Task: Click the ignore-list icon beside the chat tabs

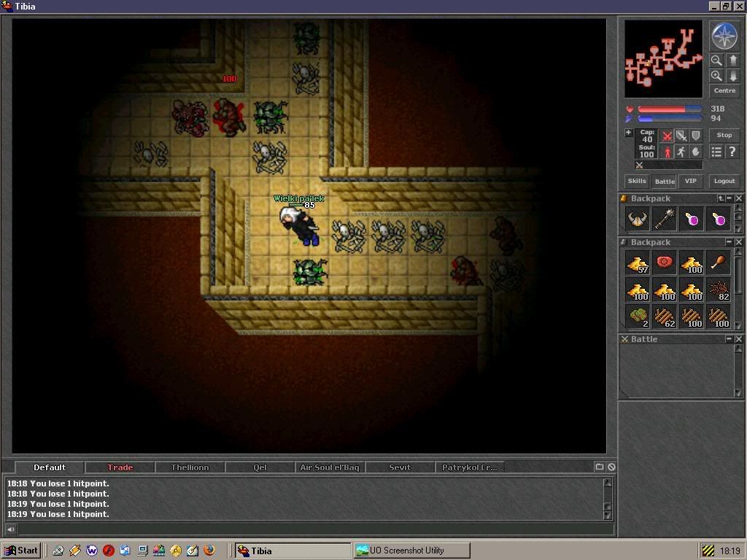Action: [x=611, y=467]
